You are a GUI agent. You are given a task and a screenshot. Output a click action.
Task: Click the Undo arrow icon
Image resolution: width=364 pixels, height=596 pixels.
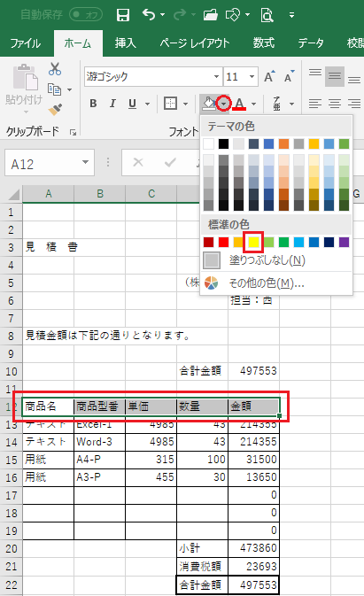148,15
